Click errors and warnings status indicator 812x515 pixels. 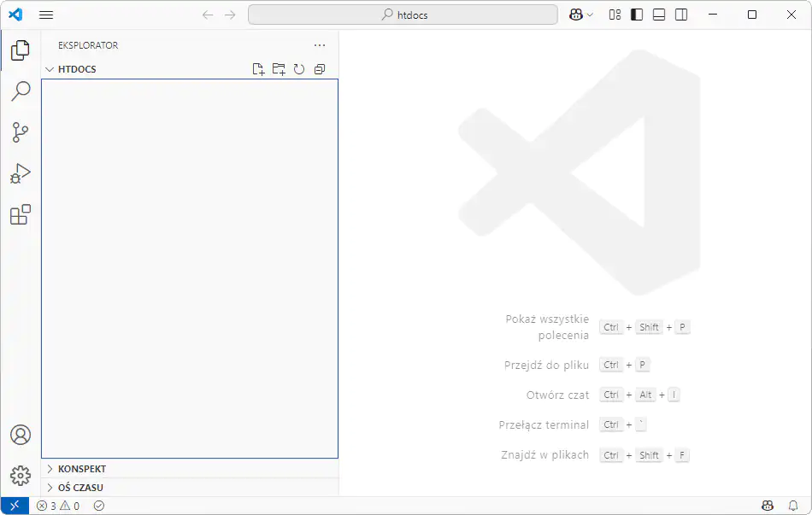click(x=58, y=506)
